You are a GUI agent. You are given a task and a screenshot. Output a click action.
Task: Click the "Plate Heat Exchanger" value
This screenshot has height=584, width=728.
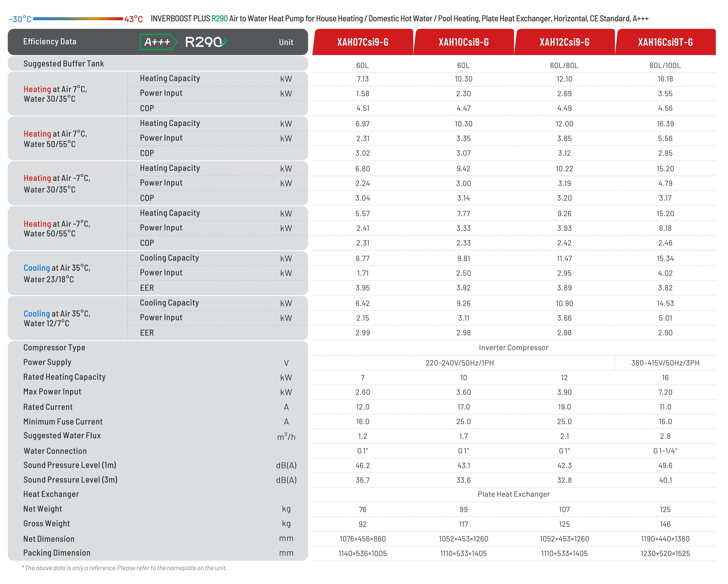tap(514, 494)
